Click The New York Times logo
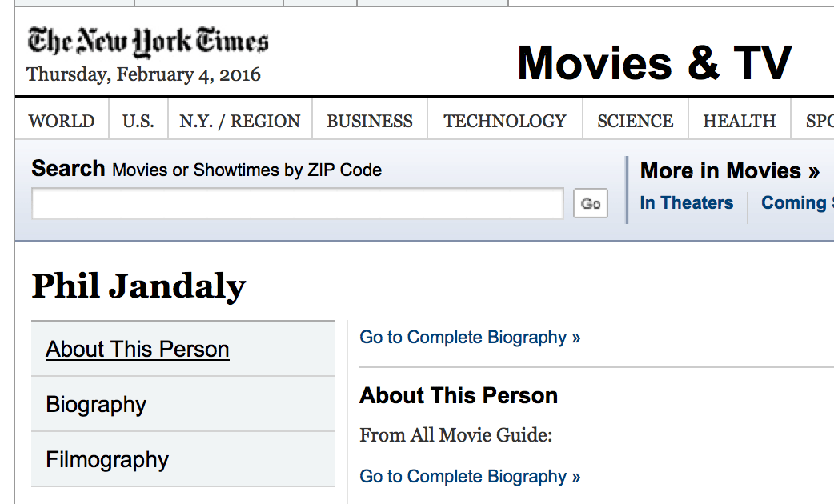834x504 pixels. [x=148, y=41]
